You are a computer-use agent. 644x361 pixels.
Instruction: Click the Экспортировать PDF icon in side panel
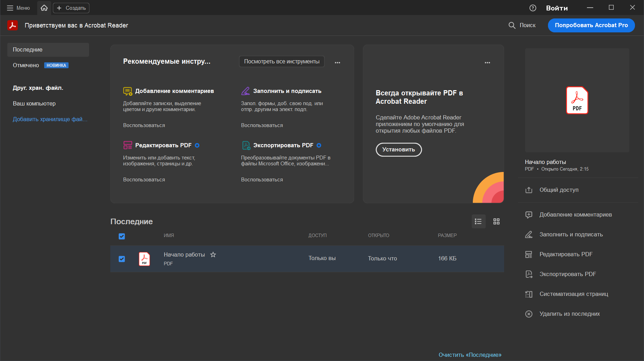529,274
